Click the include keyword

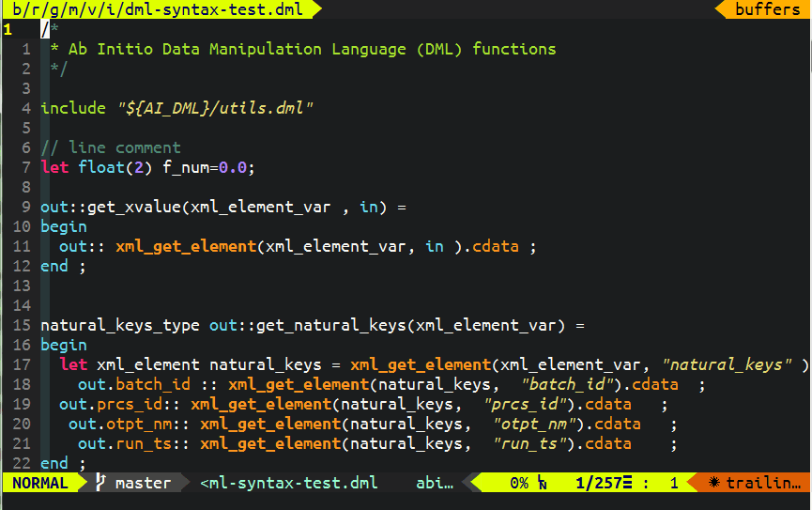73,108
